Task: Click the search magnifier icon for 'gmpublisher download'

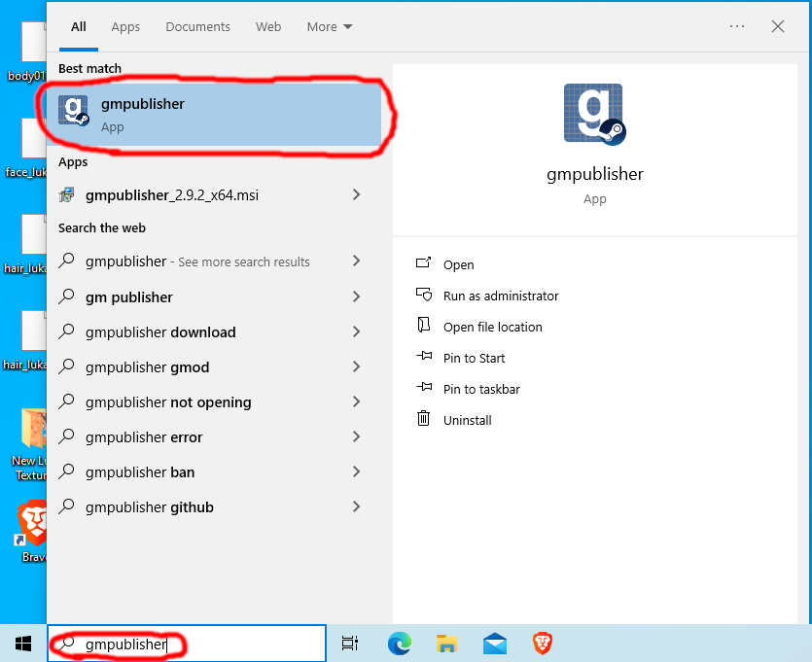Action: [x=67, y=331]
